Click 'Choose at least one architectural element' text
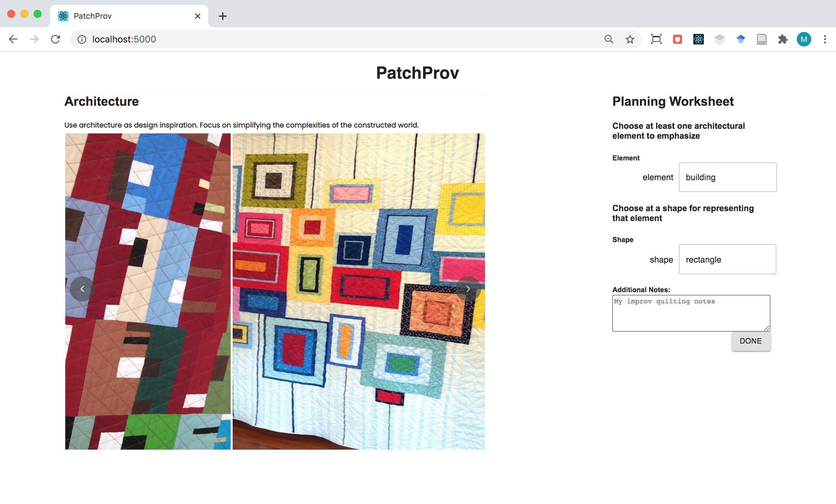 678,131
